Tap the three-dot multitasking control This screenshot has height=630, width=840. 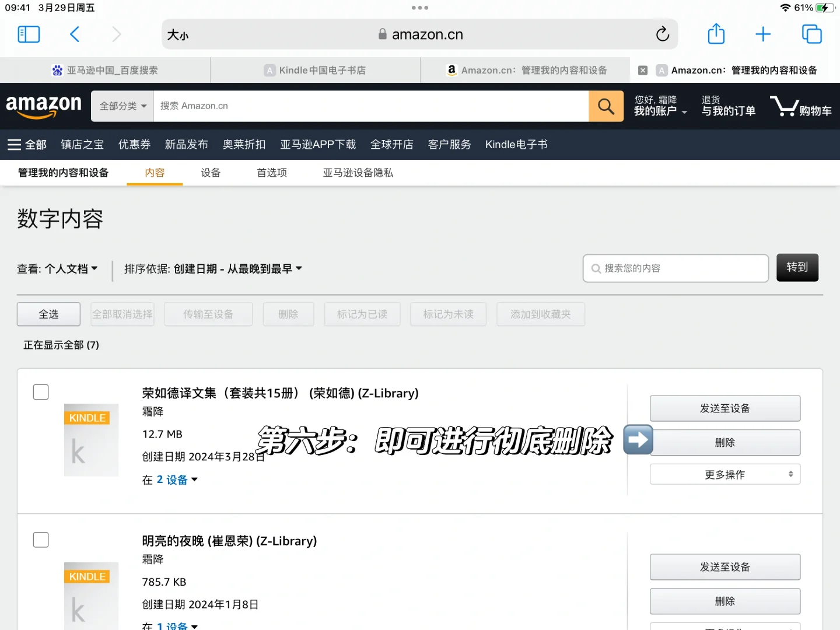coord(420,8)
